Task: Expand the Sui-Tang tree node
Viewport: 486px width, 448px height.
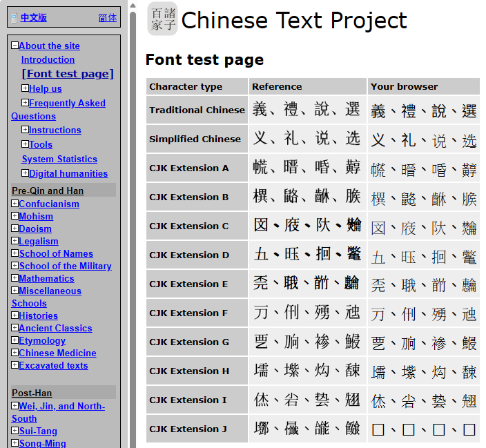Action: (x=14, y=430)
